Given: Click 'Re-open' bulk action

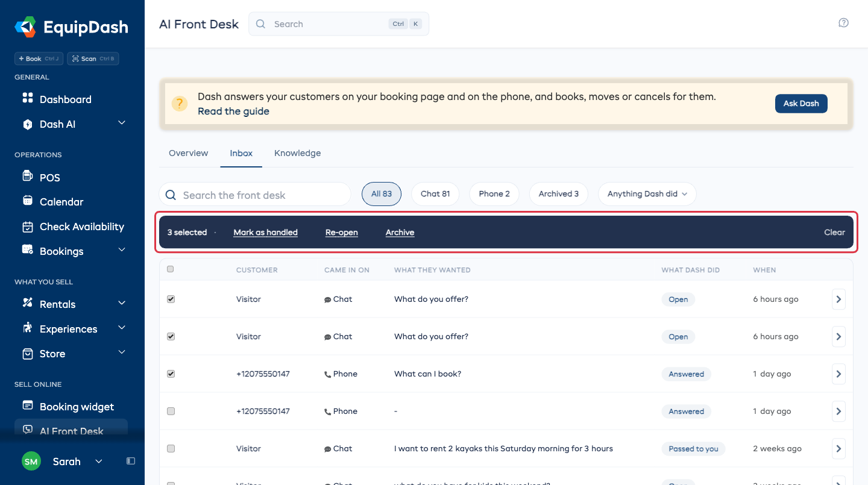Looking at the screenshot, I should point(342,233).
